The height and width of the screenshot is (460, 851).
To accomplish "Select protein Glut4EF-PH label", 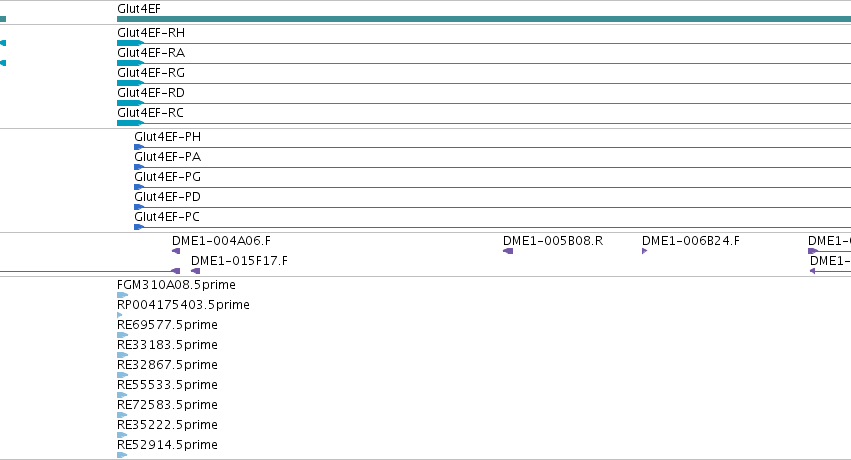I will 168,137.
